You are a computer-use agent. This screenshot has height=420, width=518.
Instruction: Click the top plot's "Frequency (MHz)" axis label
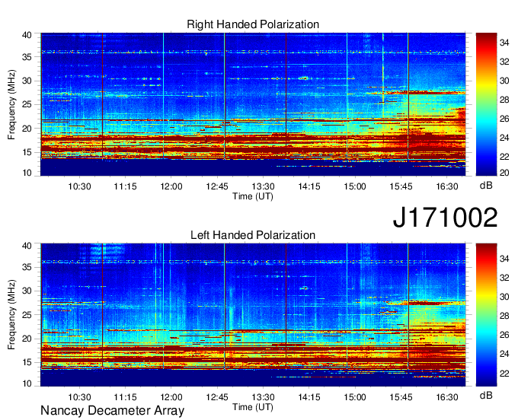[x=11, y=104]
